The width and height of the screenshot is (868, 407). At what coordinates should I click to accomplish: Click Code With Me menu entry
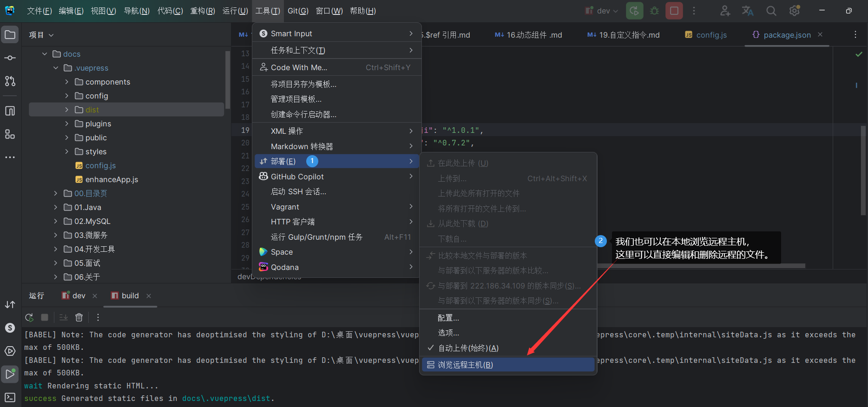coord(336,67)
